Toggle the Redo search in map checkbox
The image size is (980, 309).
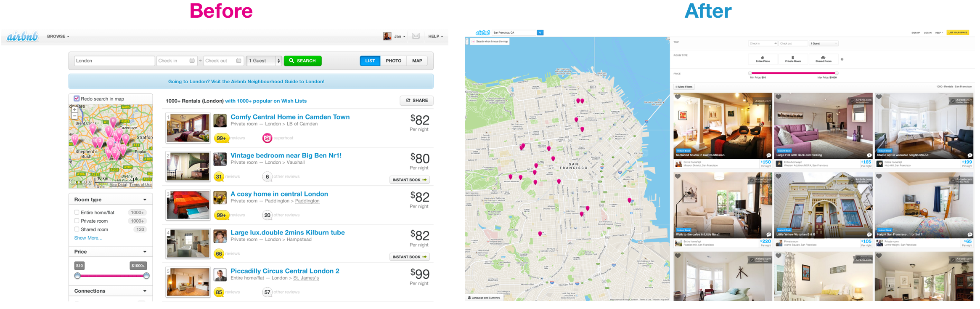tap(77, 99)
